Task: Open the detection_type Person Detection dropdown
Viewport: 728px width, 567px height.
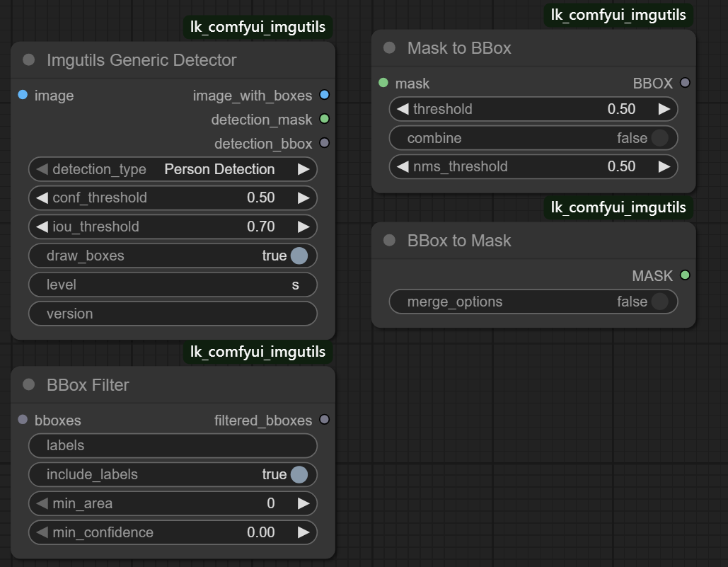Action: pos(173,169)
